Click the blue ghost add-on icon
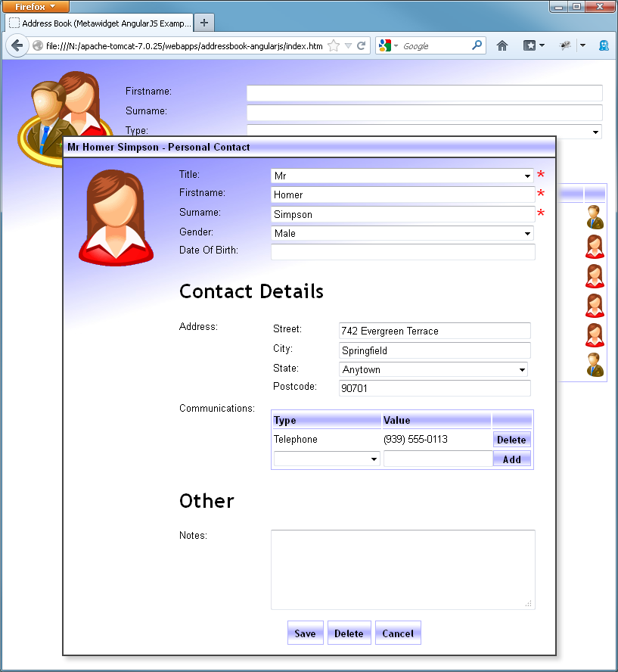The image size is (618, 672). 604,46
